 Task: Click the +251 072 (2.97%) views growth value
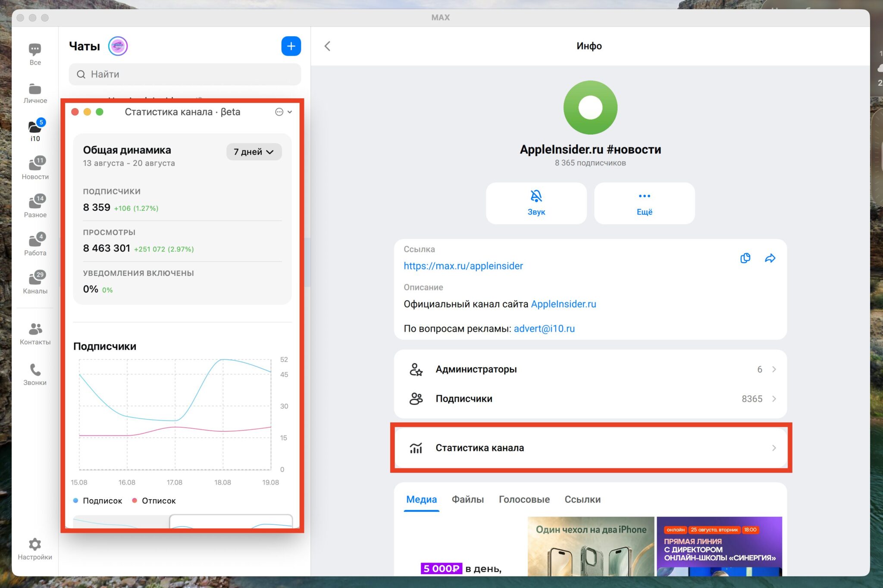click(x=164, y=249)
